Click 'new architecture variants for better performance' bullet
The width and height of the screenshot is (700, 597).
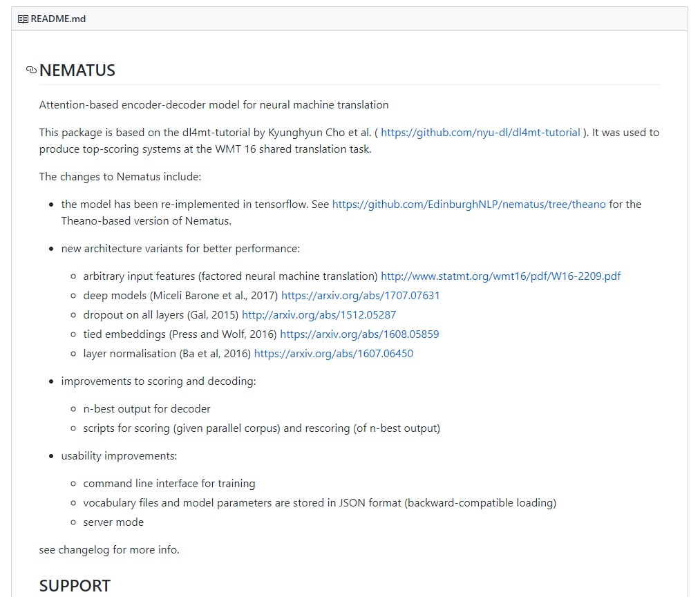[x=180, y=249]
